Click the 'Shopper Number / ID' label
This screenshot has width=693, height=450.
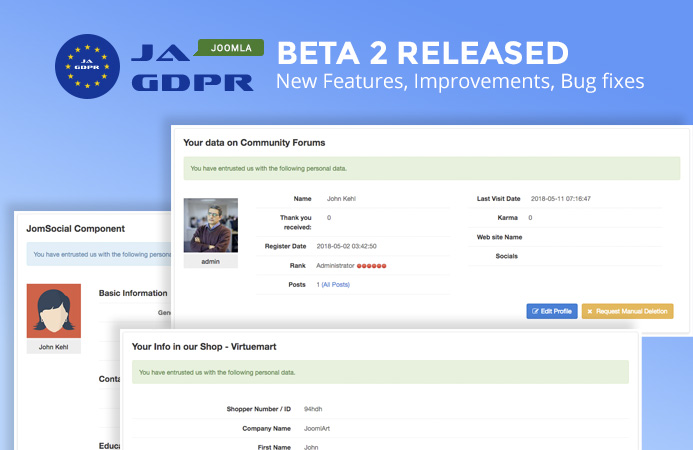click(259, 409)
